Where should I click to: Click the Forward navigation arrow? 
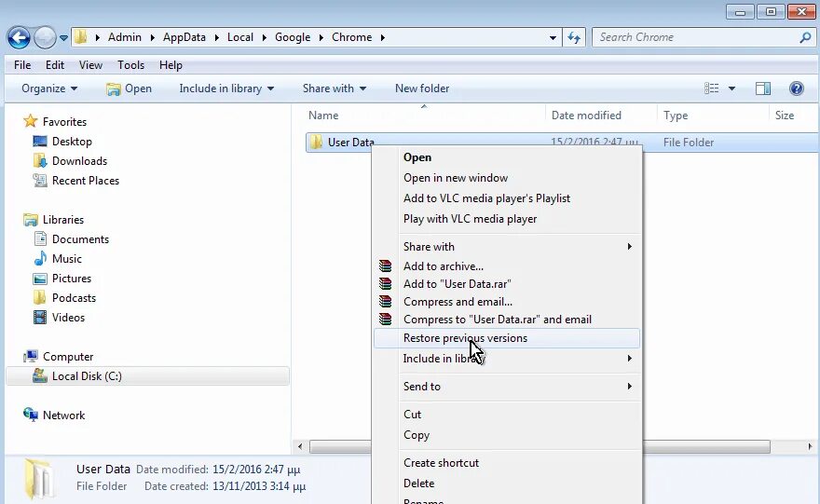click(x=45, y=37)
